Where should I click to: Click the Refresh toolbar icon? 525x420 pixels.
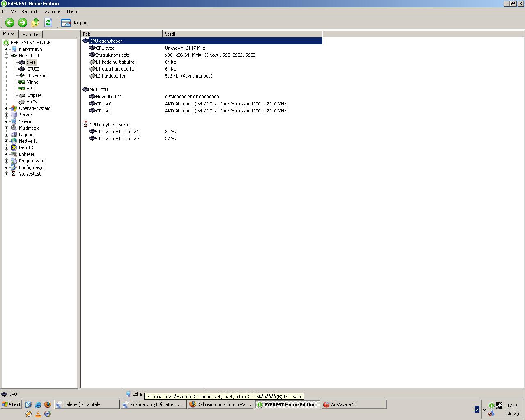click(x=48, y=23)
